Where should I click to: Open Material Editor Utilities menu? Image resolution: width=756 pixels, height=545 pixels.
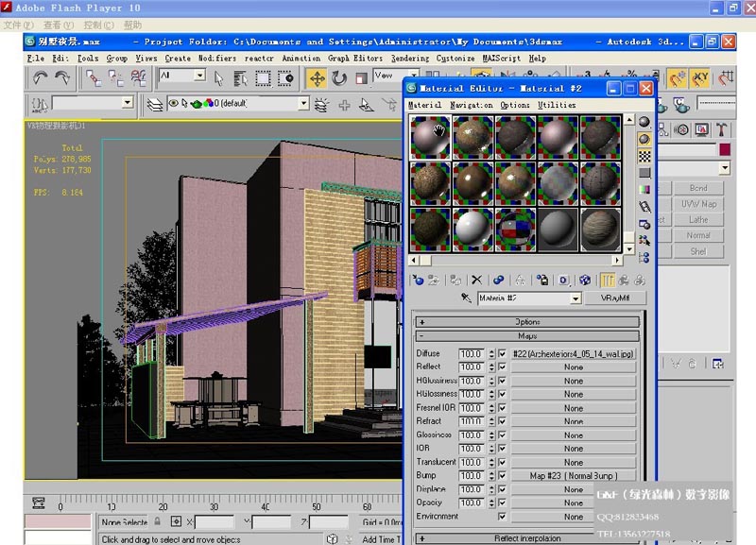coord(557,105)
